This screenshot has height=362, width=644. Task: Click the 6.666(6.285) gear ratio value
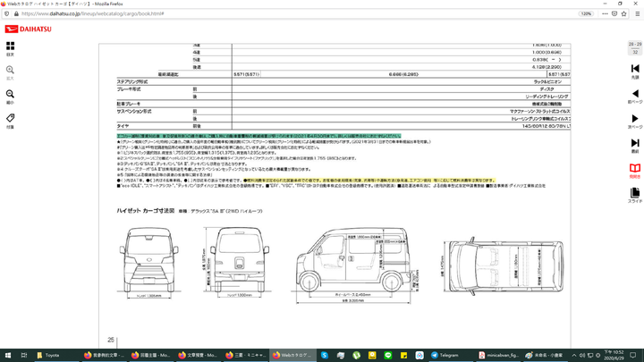click(x=403, y=74)
